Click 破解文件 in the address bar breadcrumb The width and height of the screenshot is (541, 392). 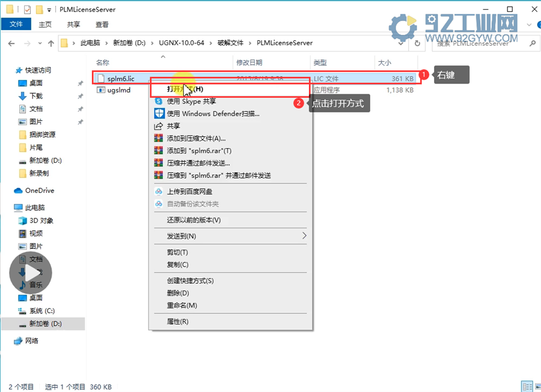[x=230, y=43]
